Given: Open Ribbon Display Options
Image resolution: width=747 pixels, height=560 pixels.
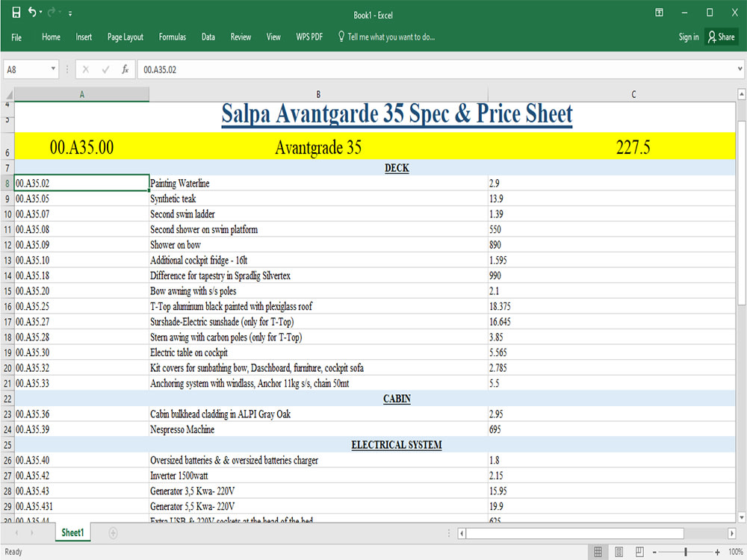Looking at the screenshot, I should (x=658, y=12).
